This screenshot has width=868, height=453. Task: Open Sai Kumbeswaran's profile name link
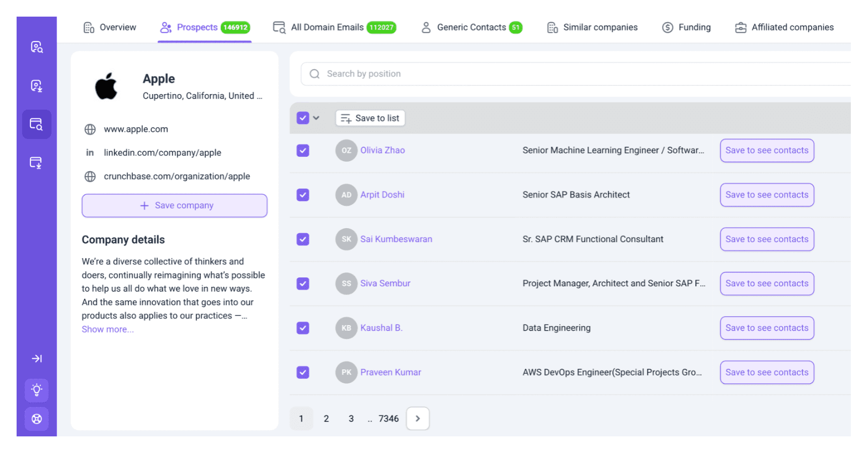[x=396, y=239]
